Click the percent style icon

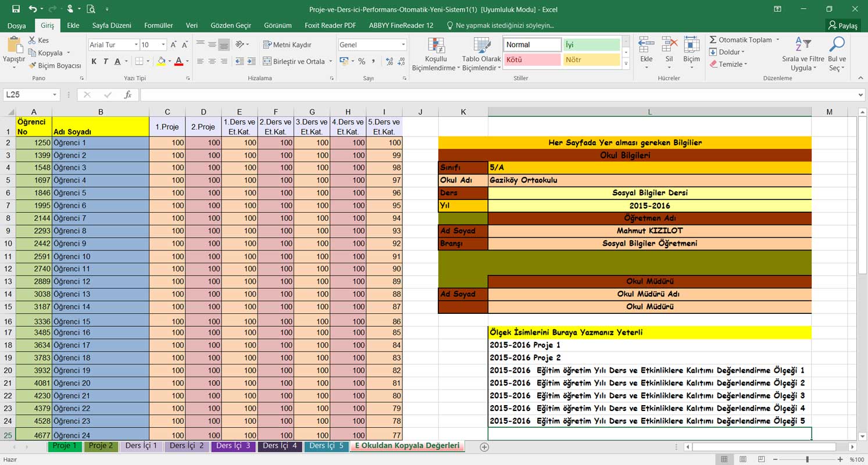click(362, 61)
